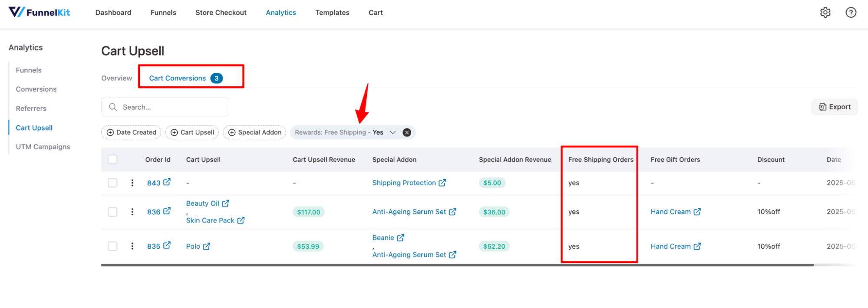Add the Special Addon filter chip
The width and height of the screenshot is (868, 308).
click(x=254, y=132)
